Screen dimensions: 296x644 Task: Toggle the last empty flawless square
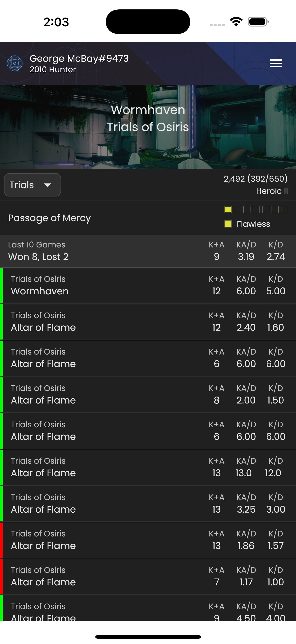[x=285, y=210]
